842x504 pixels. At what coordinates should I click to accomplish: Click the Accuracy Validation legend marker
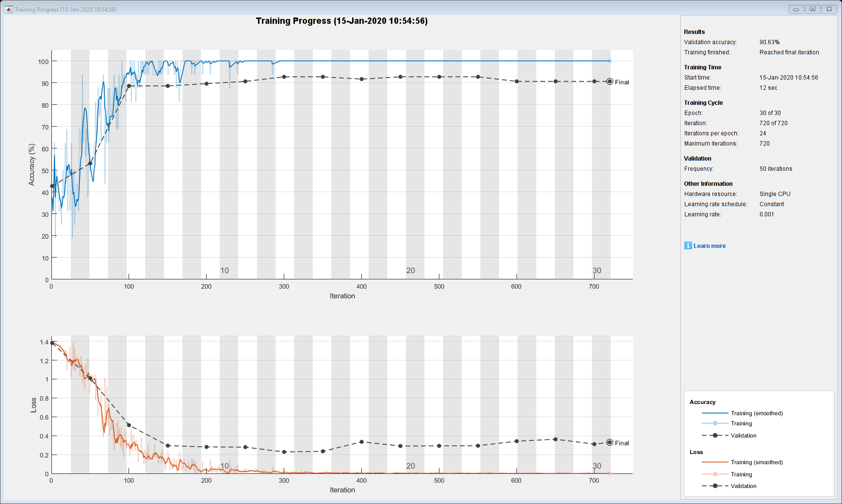coord(715,435)
